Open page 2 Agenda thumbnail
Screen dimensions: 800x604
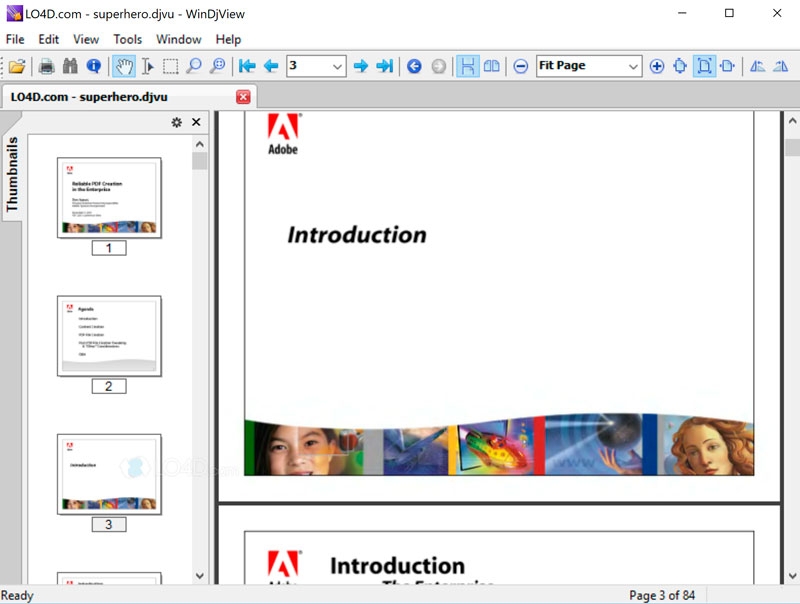[x=109, y=336]
